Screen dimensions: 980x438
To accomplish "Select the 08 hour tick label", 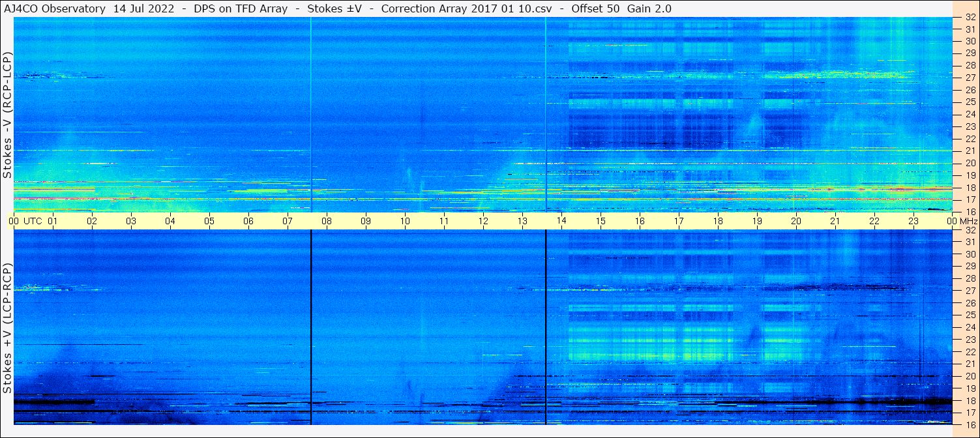I will [327, 221].
